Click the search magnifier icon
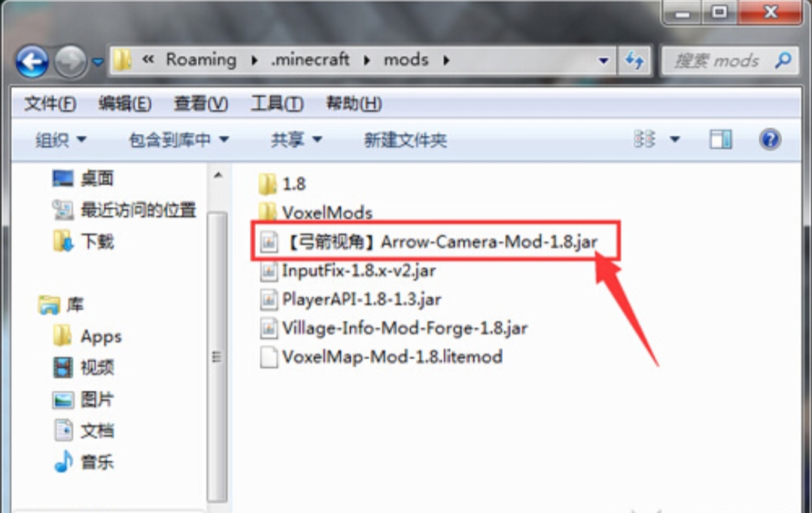 783,61
